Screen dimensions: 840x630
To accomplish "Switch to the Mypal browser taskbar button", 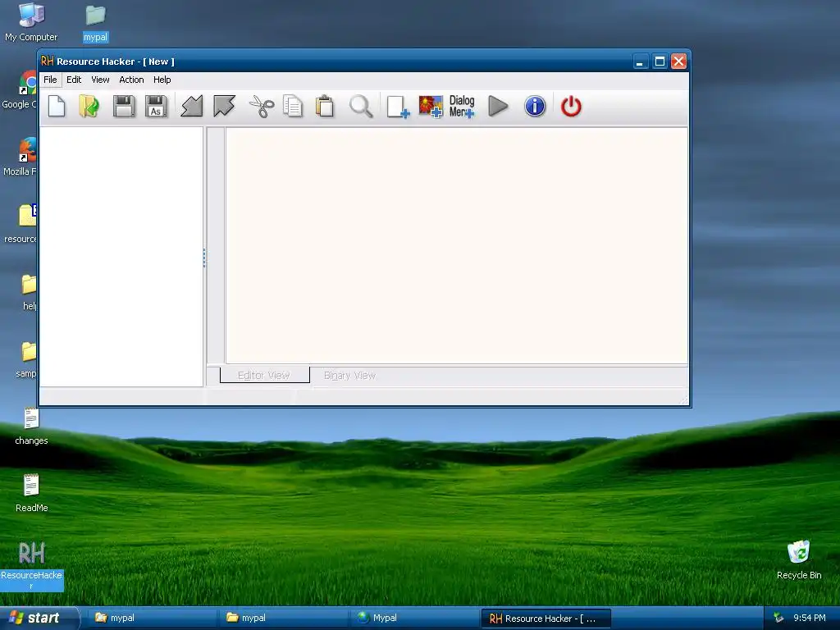I will (x=414, y=618).
